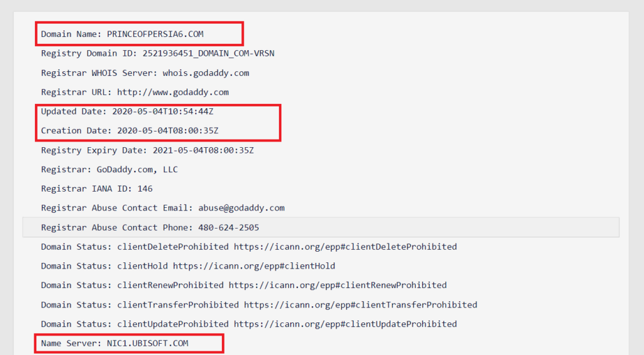This screenshot has height=355, width=644.
Task: Click the "Domain Status: clientHold" label text
Action: [x=104, y=266]
